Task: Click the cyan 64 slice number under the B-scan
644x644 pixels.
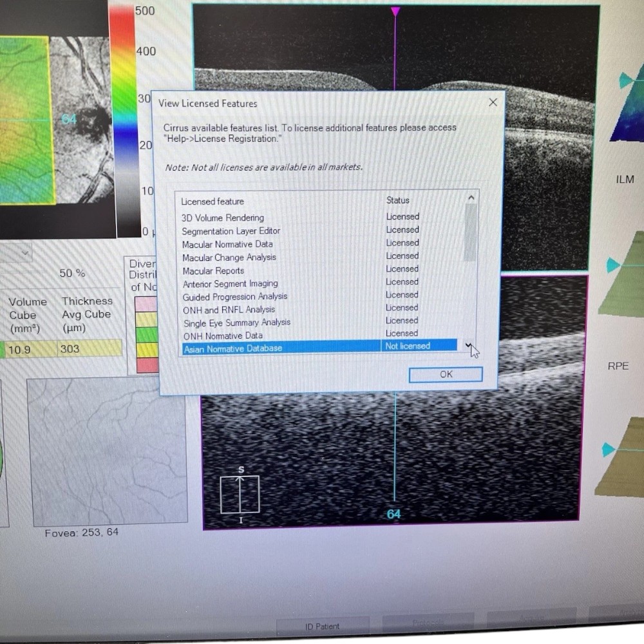Action: click(393, 514)
